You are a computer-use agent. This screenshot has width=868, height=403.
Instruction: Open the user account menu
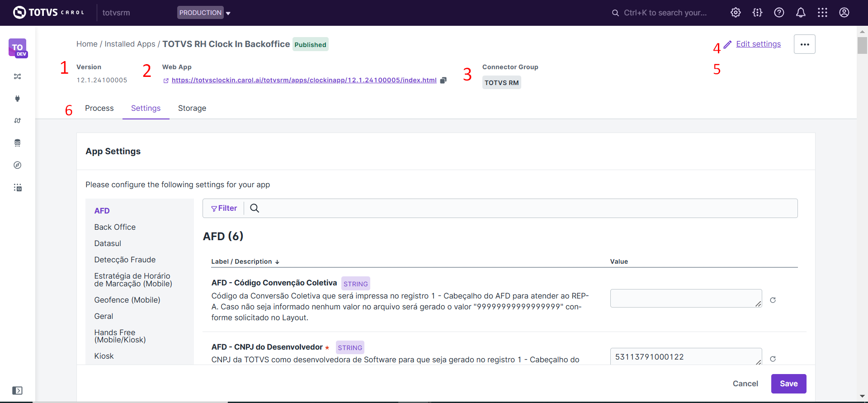[844, 13]
